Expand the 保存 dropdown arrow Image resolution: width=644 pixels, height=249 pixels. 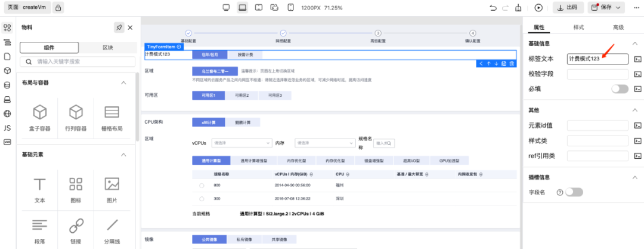(618, 8)
